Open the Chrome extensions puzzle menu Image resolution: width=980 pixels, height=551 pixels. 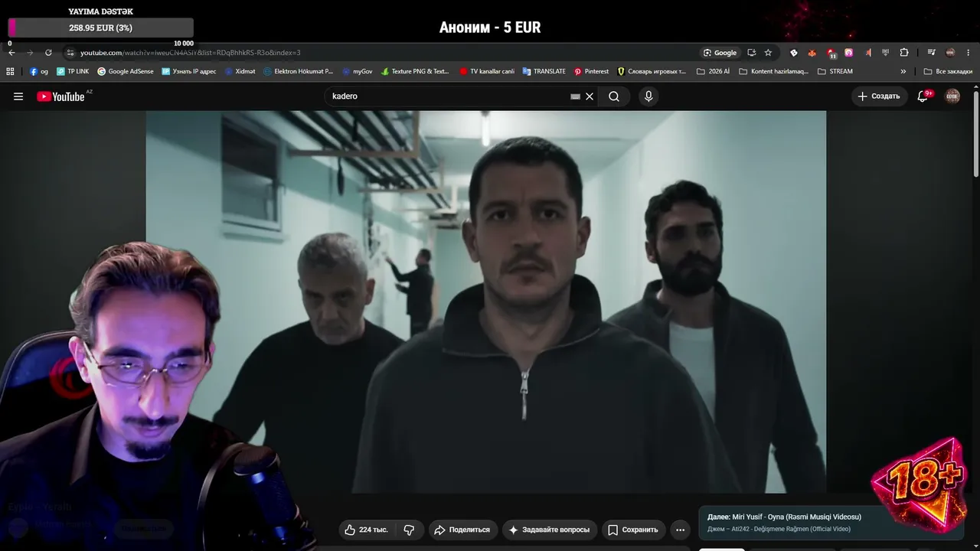tap(904, 53)
